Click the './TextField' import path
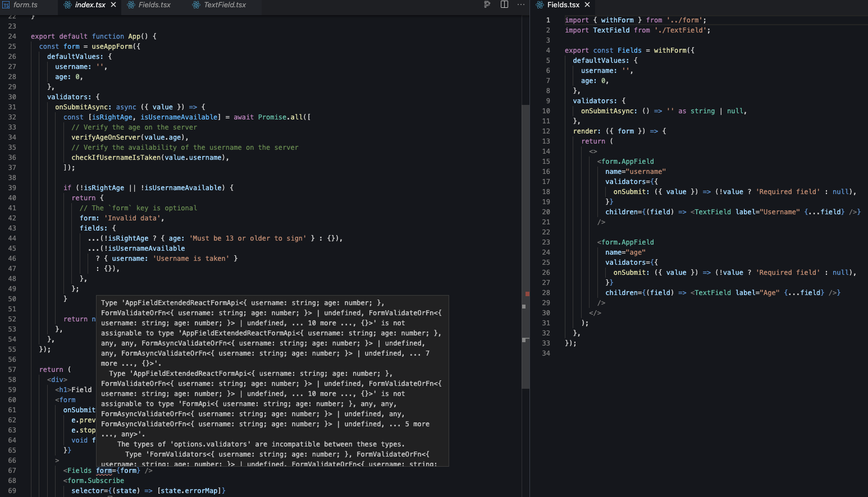Screen dimensions: 868x497 (680, 30)
